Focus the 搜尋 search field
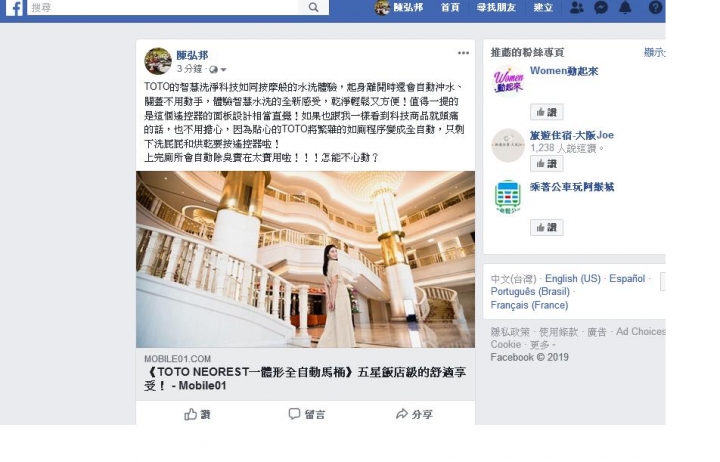 163,7
